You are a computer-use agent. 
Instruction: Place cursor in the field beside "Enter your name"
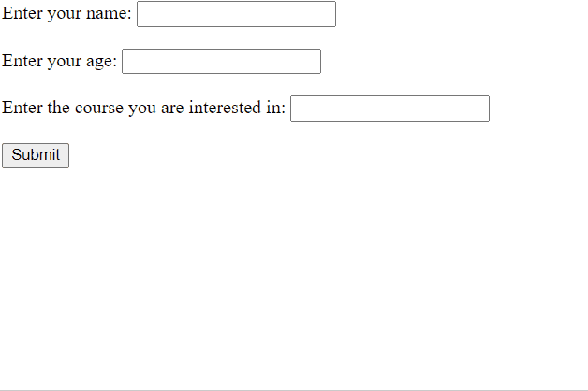tap(236, 14)
